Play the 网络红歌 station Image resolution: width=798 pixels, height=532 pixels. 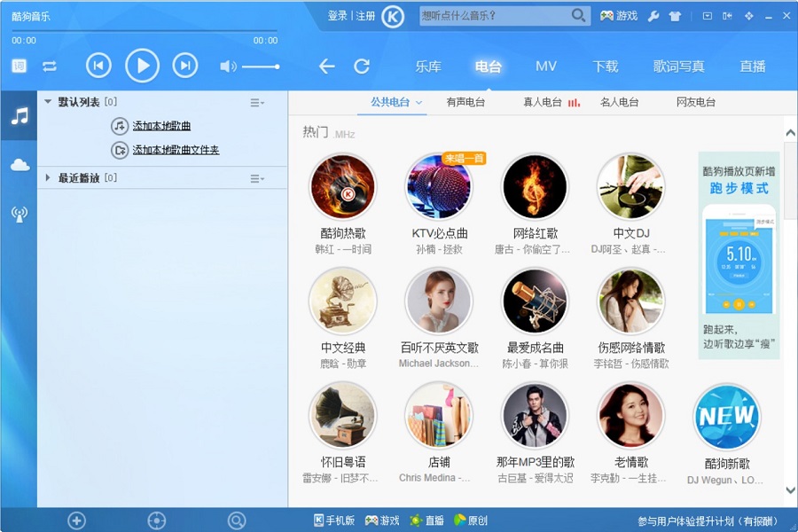pyautogui.click(x=535, y=187)
